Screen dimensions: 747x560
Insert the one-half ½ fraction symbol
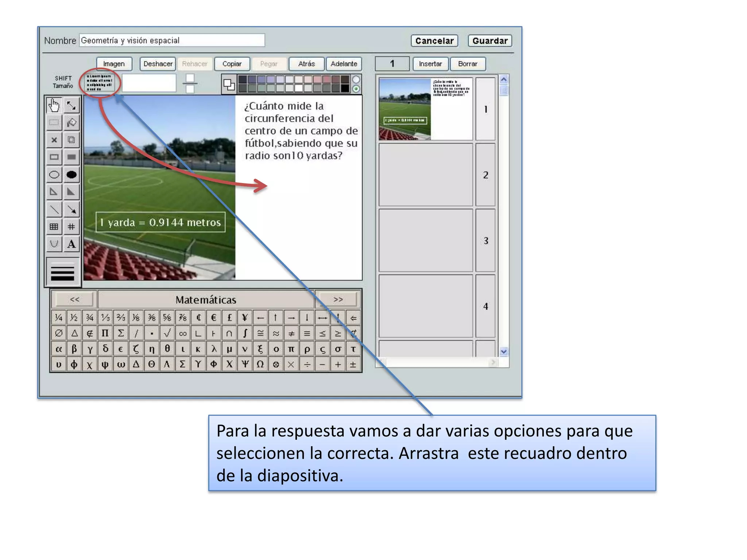coord(74,318)
